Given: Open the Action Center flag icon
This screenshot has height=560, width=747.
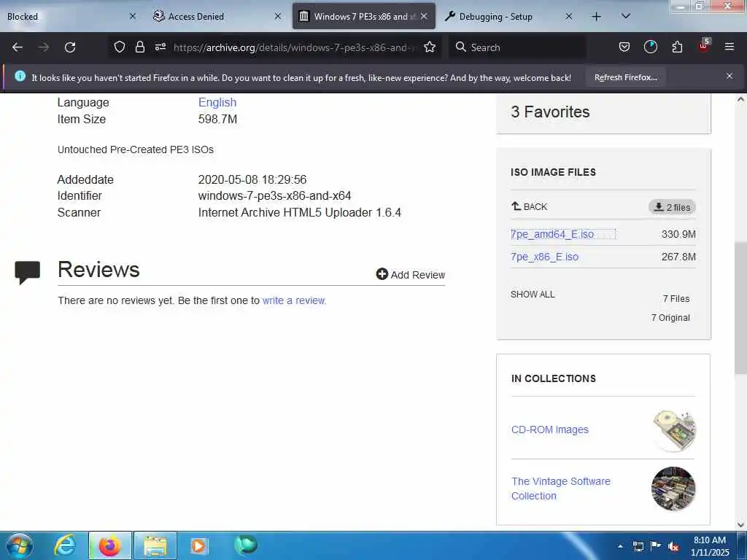Looking at the screenshot, I should [656, 546].
